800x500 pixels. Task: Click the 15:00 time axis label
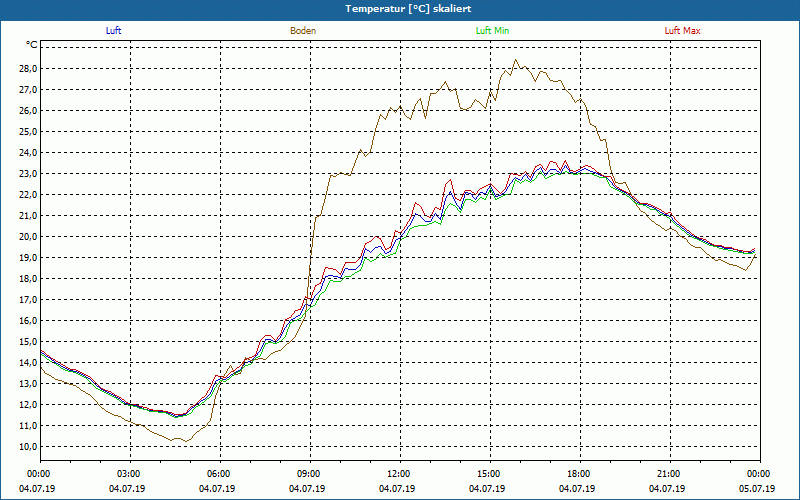coord(490,474)
